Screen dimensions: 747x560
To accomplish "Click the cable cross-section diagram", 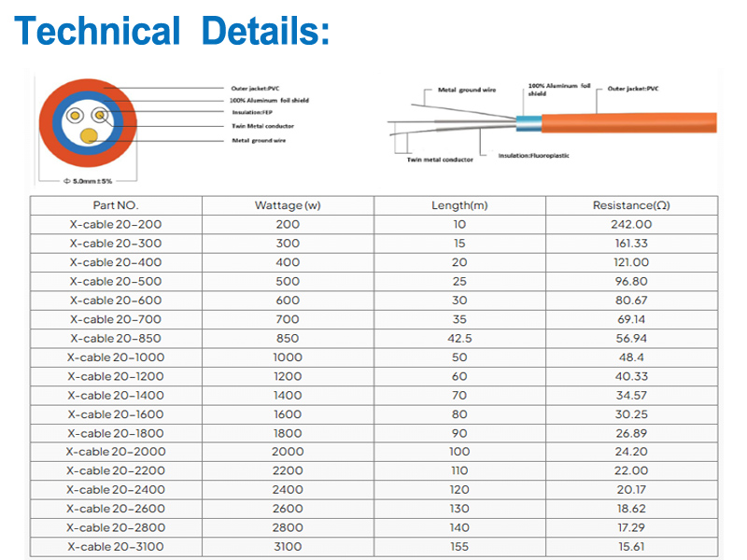I will (89, 122).
